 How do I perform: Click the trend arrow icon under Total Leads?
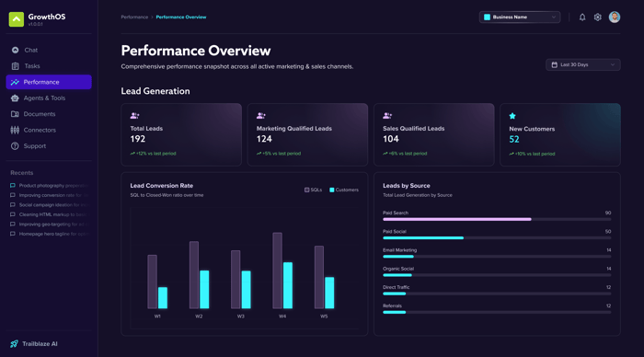pos(132,154)
